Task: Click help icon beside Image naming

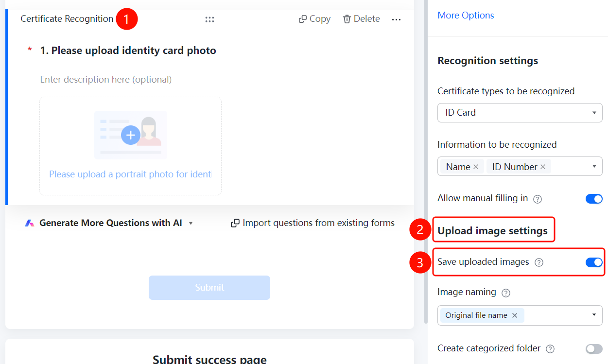Action: [x=506, y=293]
